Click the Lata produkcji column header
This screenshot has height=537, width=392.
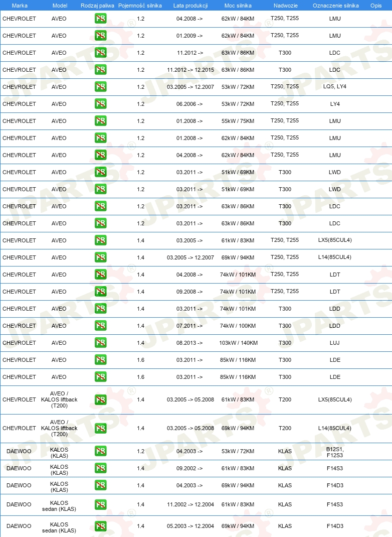click(190, 6)
